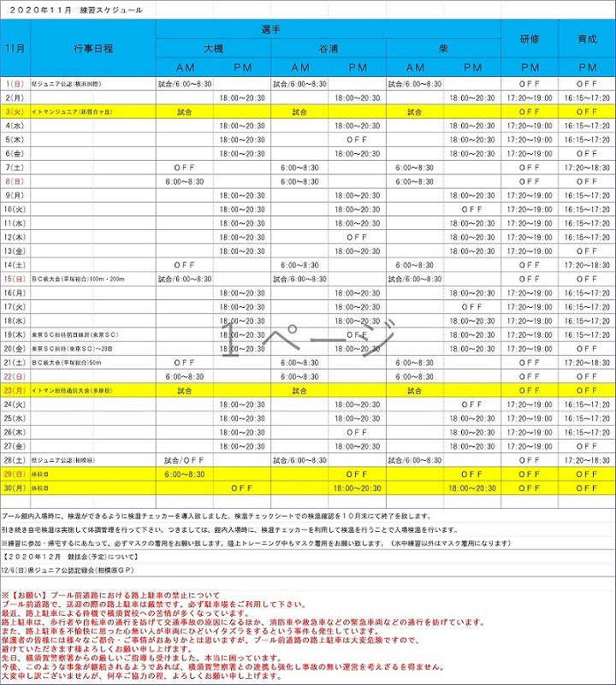Click the mask note starting ※練習に参加・帰宅する

[256, 543]
